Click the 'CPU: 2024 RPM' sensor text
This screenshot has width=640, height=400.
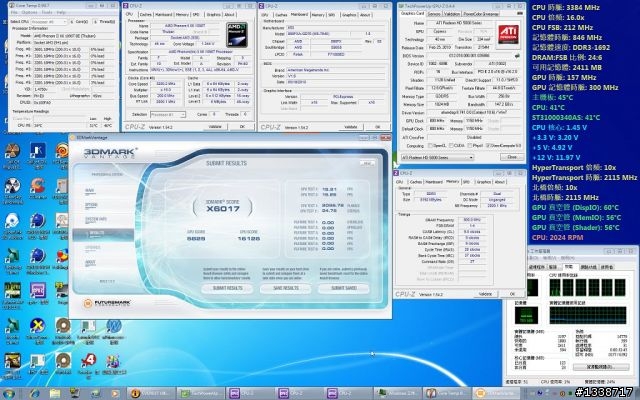557,237
